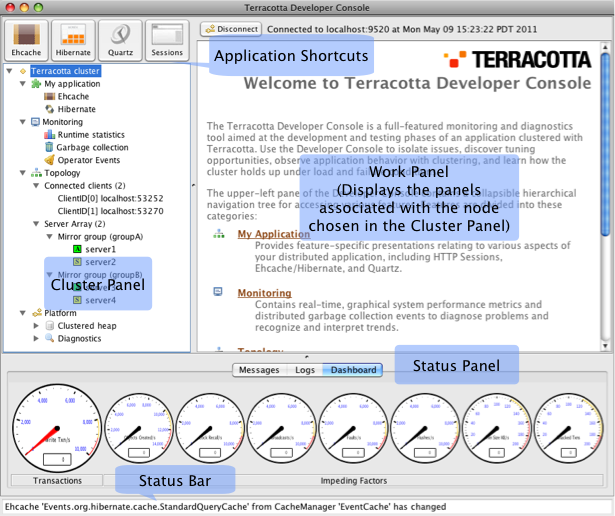Click the work panel vertical scrollbar thumb
The height and width of the screenshot is (516, 615).
click(x=605, y=144)
